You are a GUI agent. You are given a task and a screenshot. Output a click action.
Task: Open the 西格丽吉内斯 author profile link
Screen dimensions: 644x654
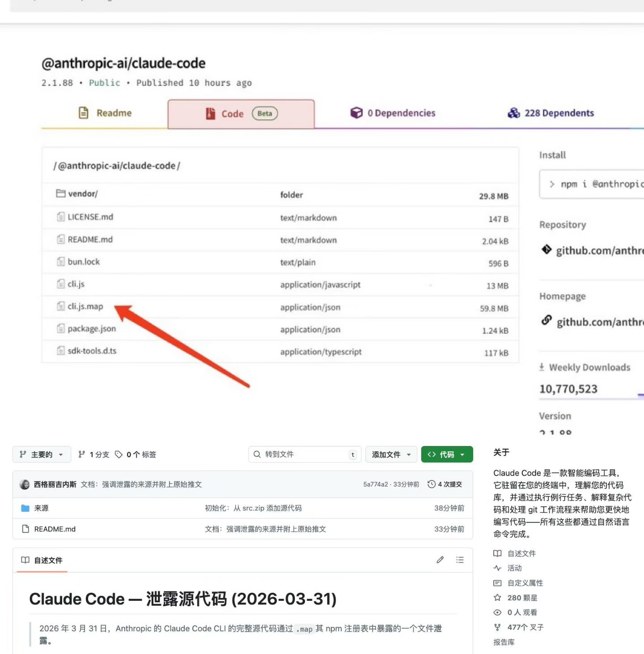pyautogui.click(x=55, y=484)
